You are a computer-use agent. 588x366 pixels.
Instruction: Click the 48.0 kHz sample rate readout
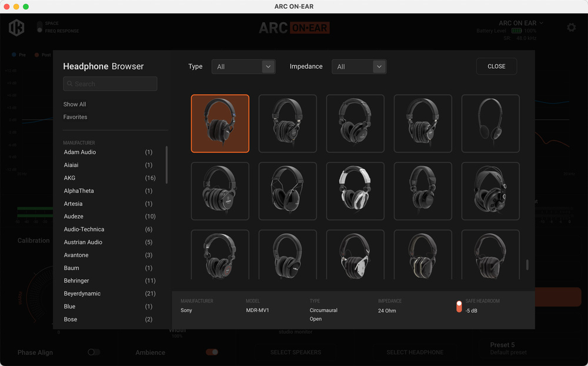pyautogui.click(x=526, y=38)
